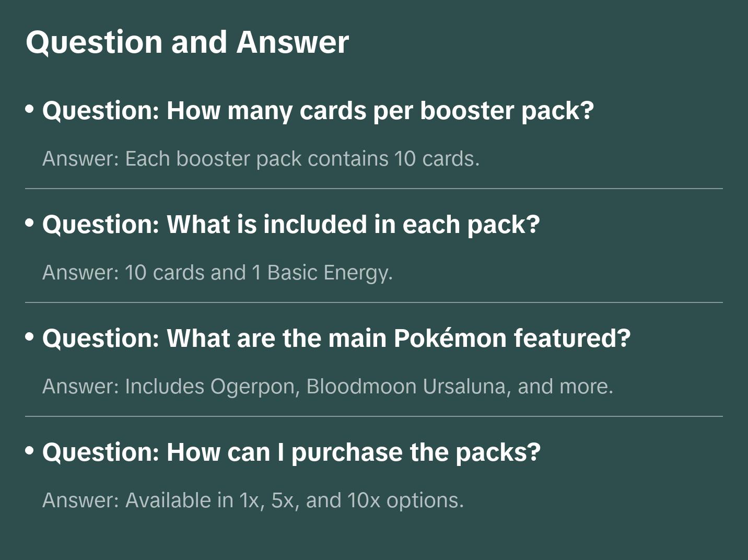Click the "Basic Energy" text in the second answer
This screenshot has width=748, height=560.
tap(330, 273)
